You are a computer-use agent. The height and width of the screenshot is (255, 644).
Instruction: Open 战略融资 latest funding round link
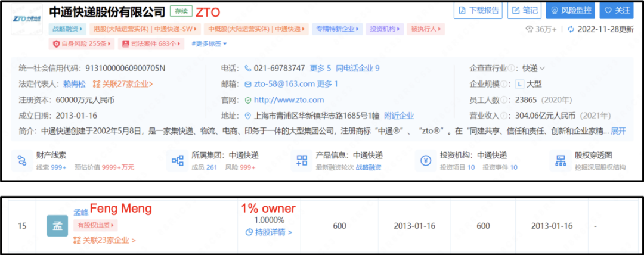(369, 167)
